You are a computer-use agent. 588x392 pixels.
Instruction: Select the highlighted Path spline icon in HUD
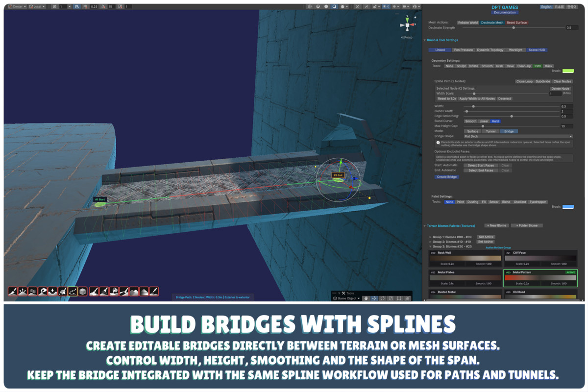tap(73, 292)
